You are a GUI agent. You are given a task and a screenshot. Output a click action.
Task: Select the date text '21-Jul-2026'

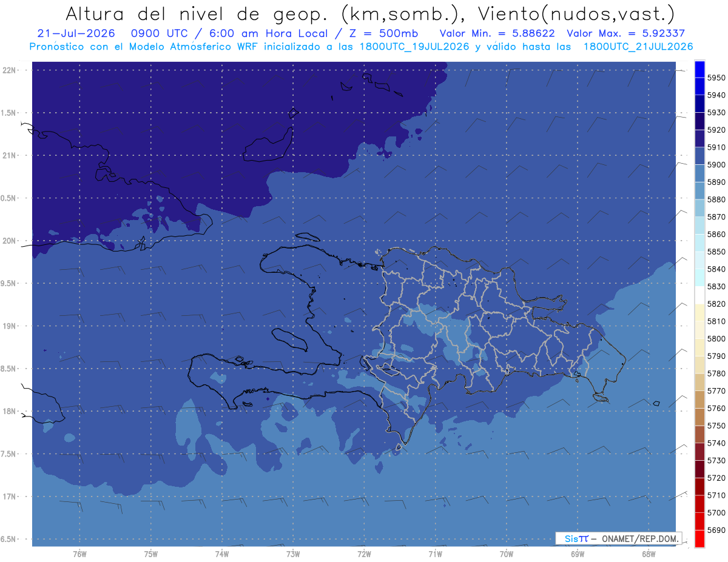pyautogui.click(x=76, y=33)
